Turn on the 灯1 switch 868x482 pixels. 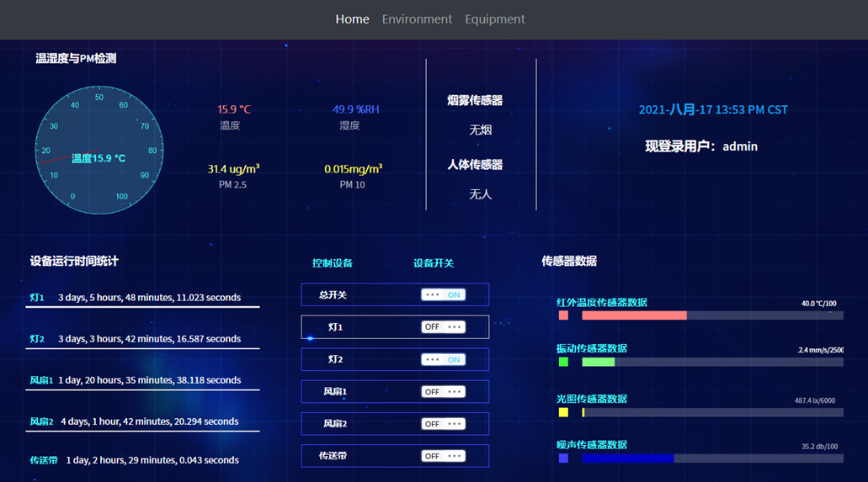[x=443, y=327]
